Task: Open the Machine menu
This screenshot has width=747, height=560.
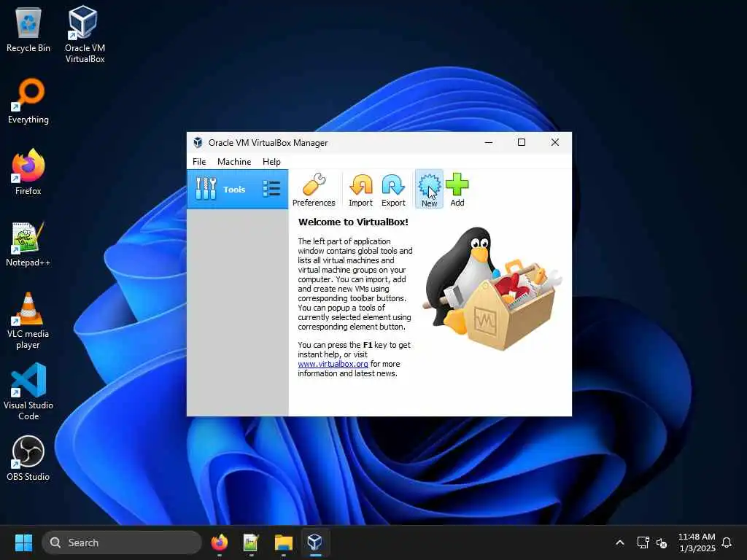Action: click(x=234, y=161)
